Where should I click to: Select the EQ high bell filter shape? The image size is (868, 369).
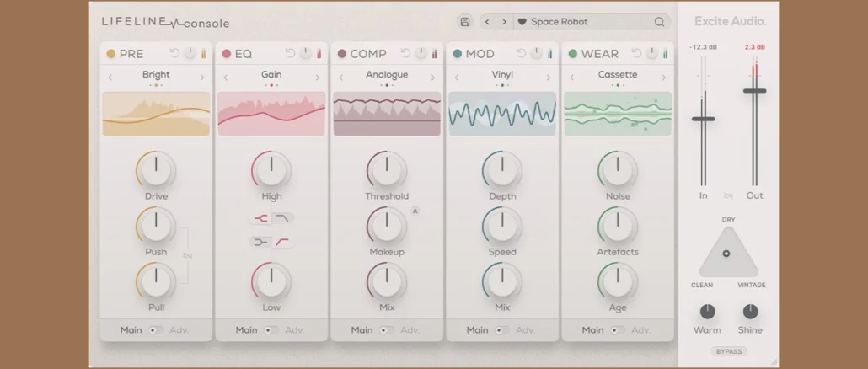[260, 218]
